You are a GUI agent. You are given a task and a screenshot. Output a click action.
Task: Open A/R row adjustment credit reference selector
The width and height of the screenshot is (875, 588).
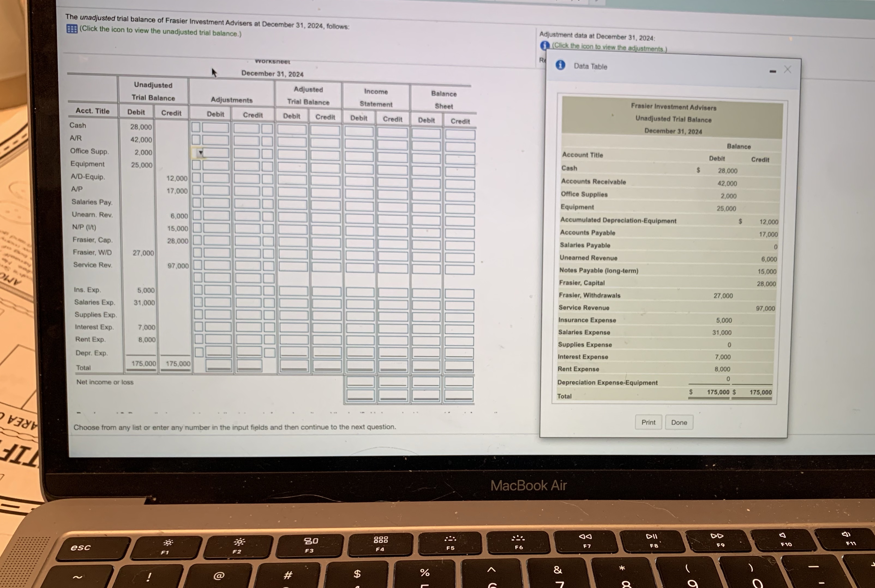267,141
